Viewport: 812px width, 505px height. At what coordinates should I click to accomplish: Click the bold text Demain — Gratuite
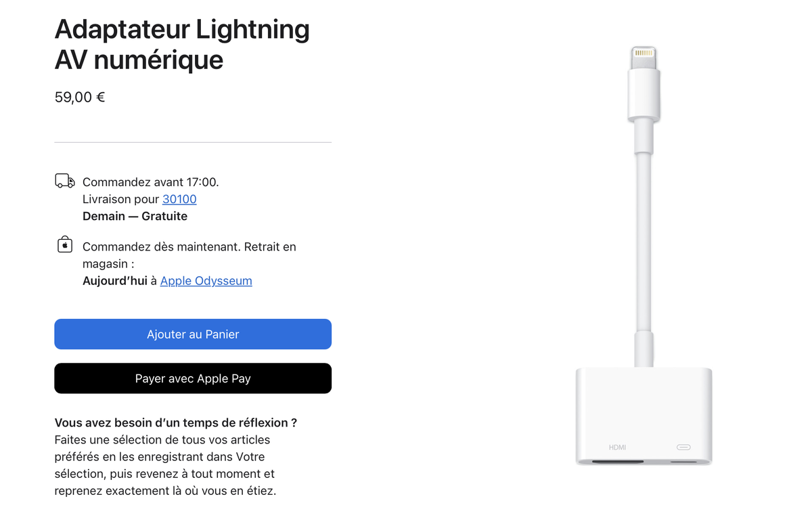click(x=134, y=215)
